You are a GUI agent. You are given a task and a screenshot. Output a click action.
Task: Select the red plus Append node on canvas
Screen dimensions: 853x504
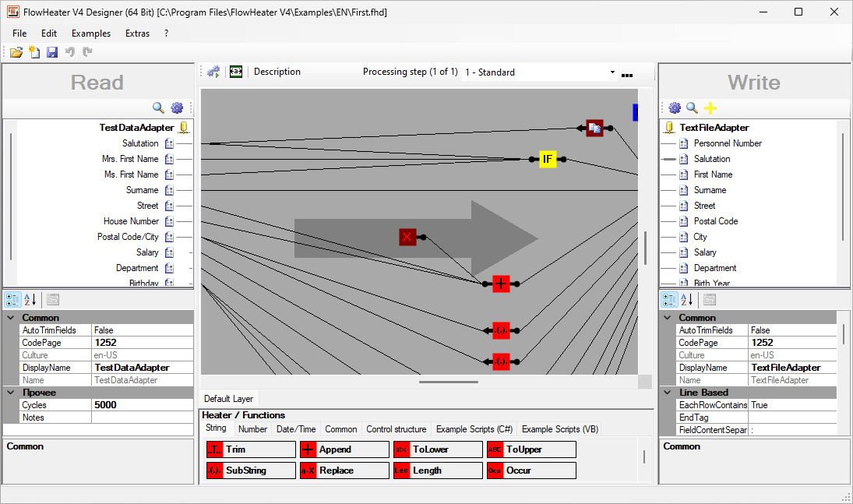[501, 284]
